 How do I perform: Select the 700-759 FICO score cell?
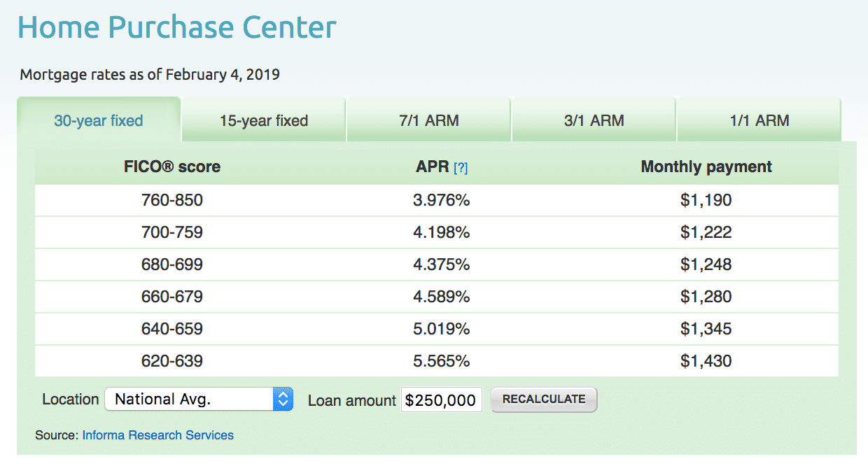(172, 232)
